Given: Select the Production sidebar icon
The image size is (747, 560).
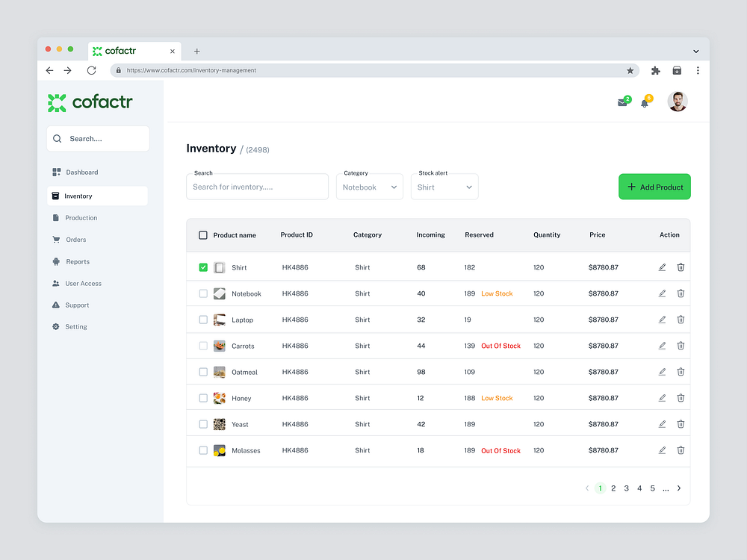Looking at the screenshot, I should pyautogui.click(x=56, y=217).
